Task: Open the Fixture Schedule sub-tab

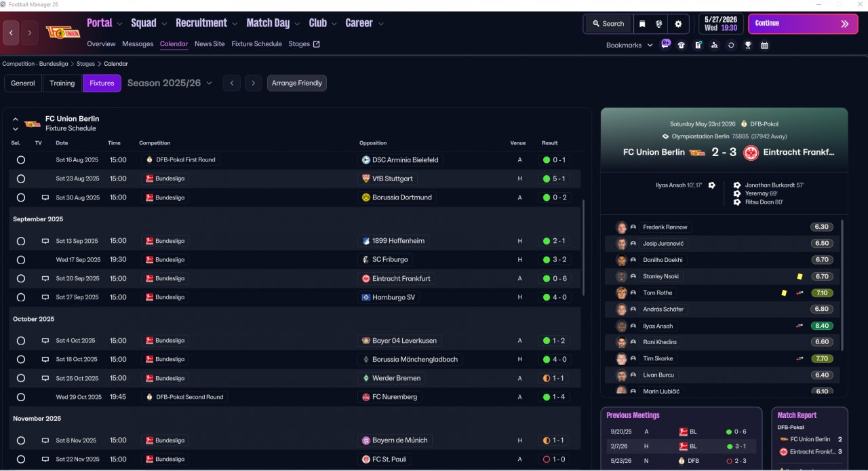Action: (x=256, y=44)
